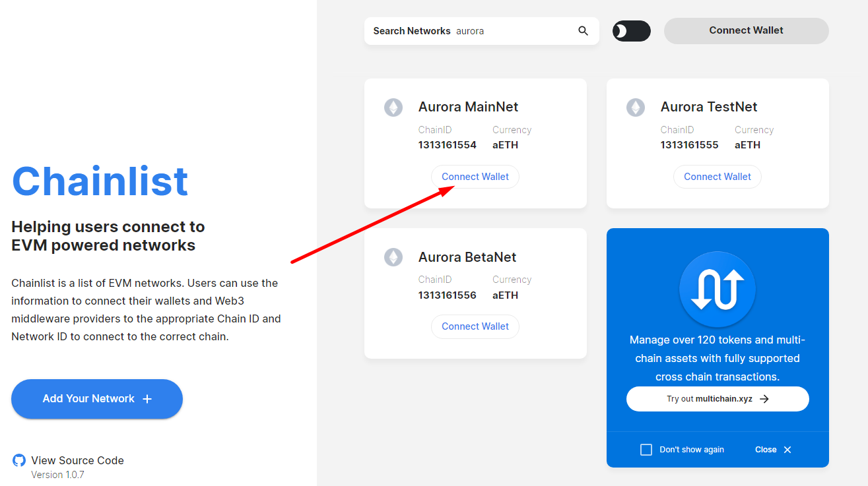
Task: Click the GitHub icon
Action: pyautogui.click(x=19, y=460)
